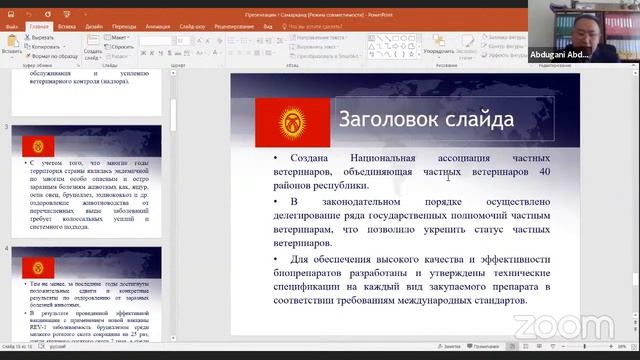Image resolution: width=640 pixels, height=360 pixels.
Task: Click the Redo/Repeat icon in the quick access toolbar
Action: pyautogui.click(x=48, y=14)
